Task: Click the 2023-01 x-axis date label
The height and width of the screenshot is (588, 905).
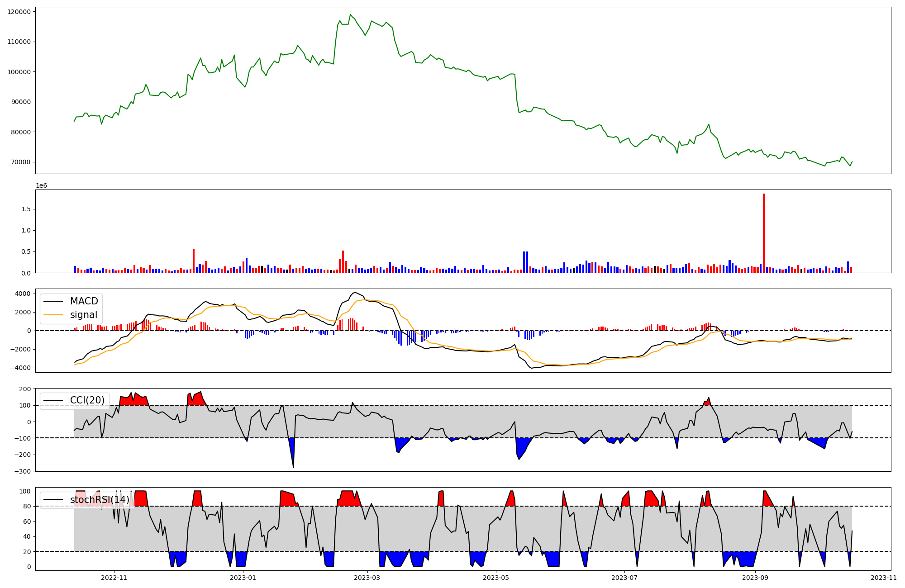Action: point(243,578)
